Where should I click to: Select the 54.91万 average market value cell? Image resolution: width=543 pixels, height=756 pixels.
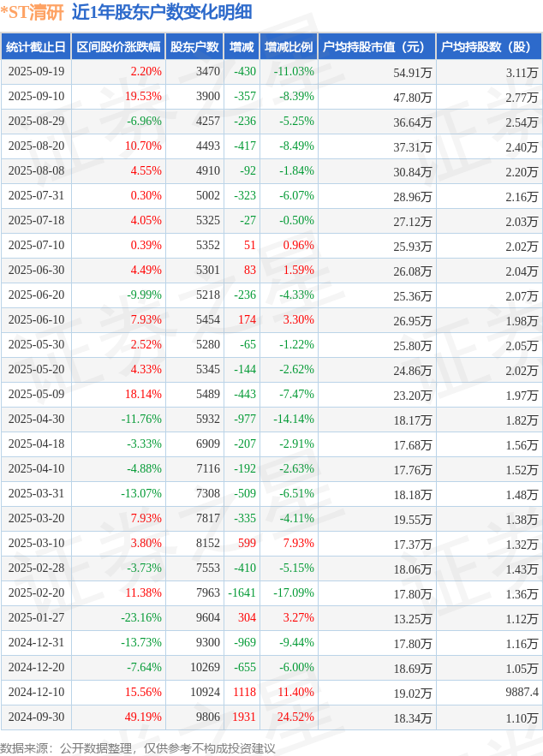coord(412,72)
